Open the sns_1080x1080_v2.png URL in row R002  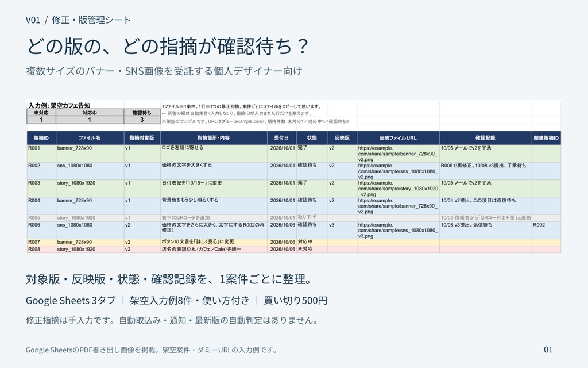coord(398,171)
